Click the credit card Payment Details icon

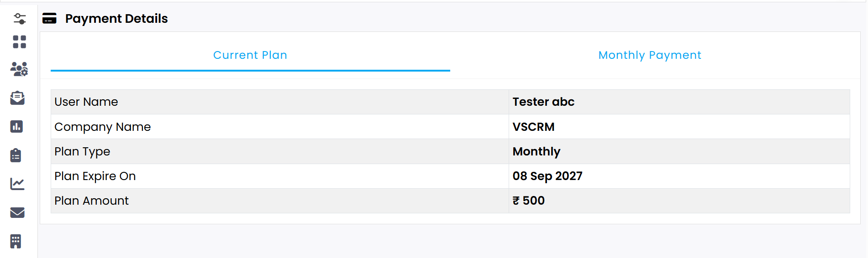49,19
